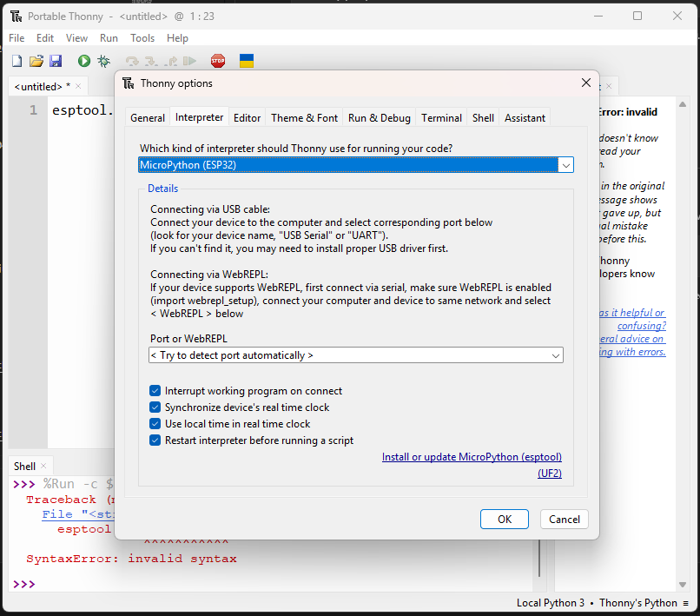Open the Tools menu
Viewport: 700px width, 616px height.
(142, 38)
